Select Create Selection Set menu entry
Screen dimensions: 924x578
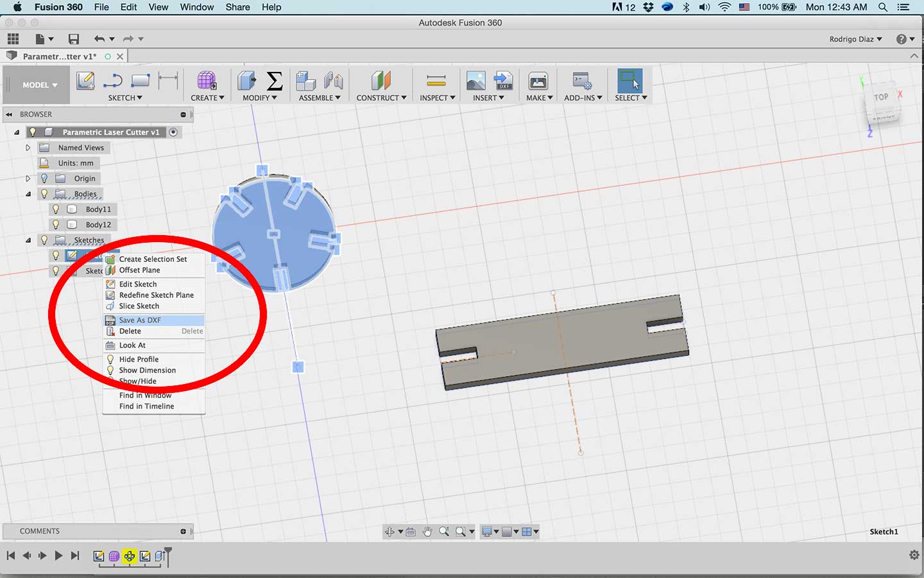pyautogui.click(x=154, y=259)
